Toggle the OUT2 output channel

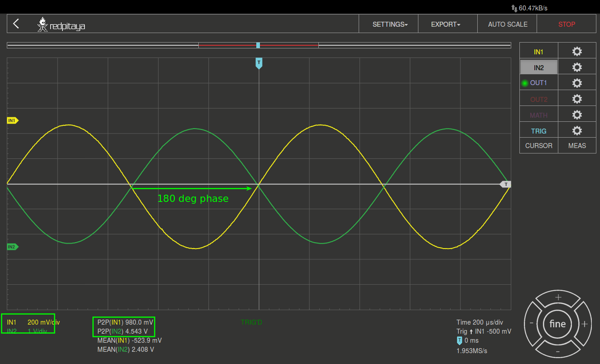(538, 99)
